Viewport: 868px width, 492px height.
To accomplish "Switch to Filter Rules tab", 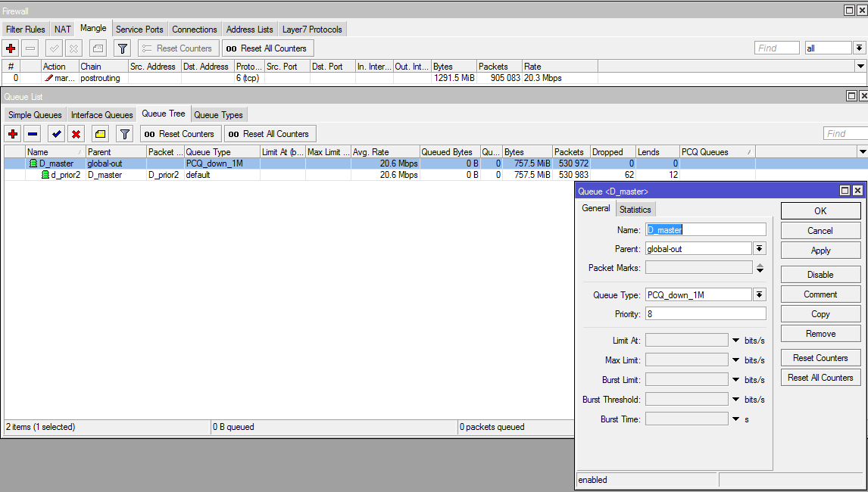I will tap(26, 30).
